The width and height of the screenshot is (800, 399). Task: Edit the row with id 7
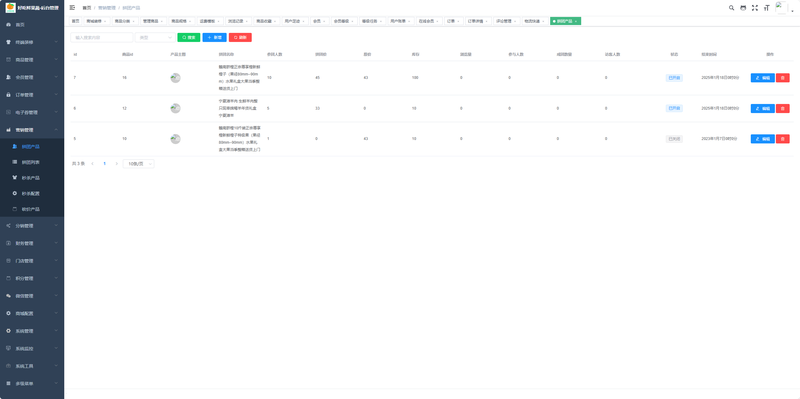point(762,78)
